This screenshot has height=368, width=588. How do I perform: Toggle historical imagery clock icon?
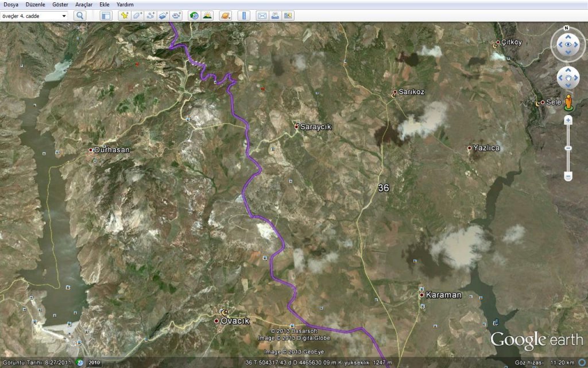click(194, 16)
